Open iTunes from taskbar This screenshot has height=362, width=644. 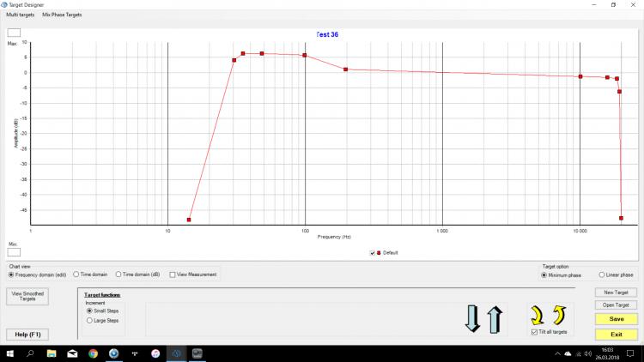pyautogui.click(x=155, y=353)
